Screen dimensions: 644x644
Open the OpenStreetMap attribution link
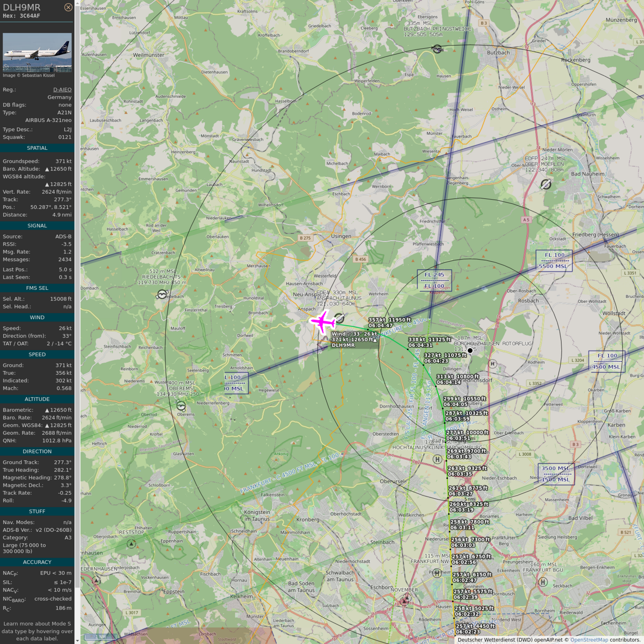(589, 640)
